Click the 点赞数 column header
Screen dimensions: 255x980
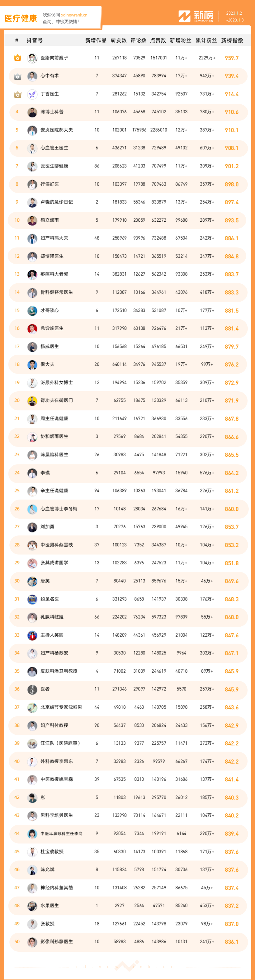tap(158, 40)
